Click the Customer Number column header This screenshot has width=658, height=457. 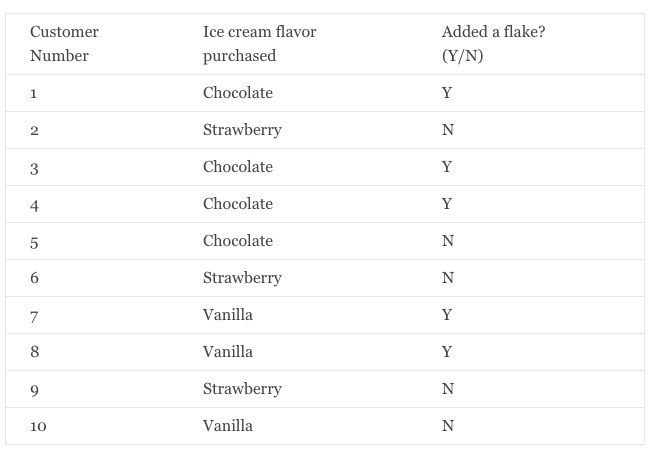click(64, 44)
